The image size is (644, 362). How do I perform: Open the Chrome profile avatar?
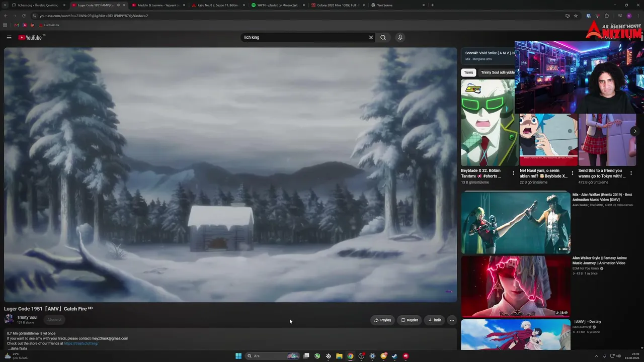click(629, 16)
